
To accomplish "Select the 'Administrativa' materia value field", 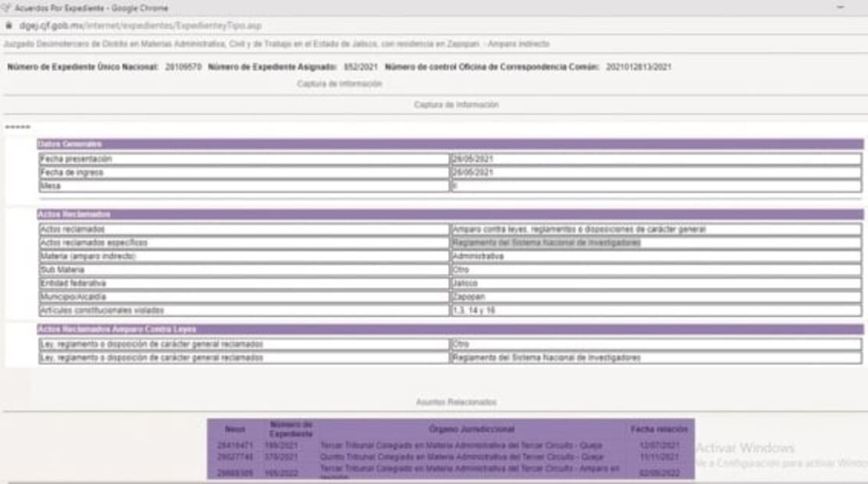I will click(546, 254).
